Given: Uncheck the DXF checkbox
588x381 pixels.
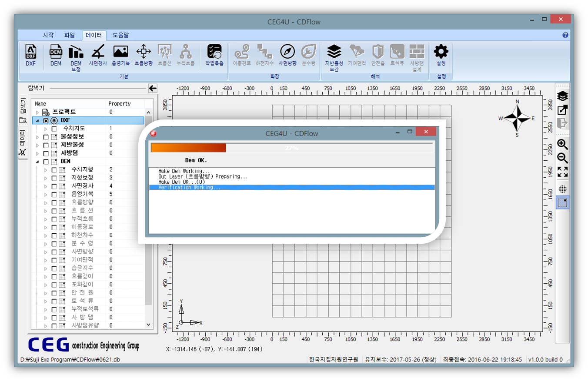Looking at the screenshot, I should pos(46,120).
